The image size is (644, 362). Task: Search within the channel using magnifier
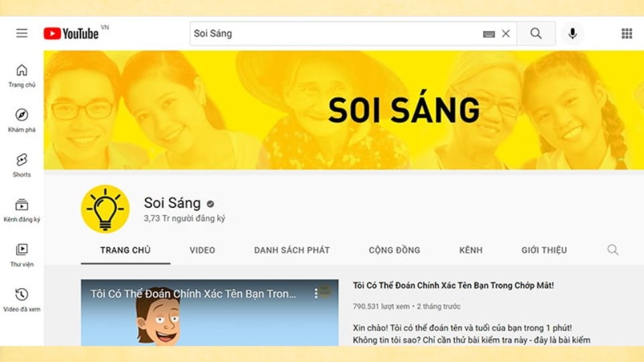tap(612, 249)
